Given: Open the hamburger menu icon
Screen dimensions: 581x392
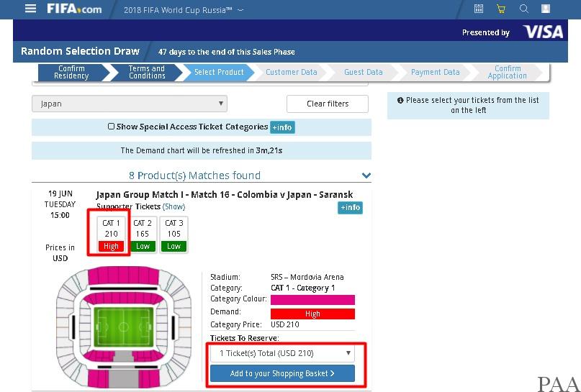Looking at the screenshot, I should click(x=30, y=9).
